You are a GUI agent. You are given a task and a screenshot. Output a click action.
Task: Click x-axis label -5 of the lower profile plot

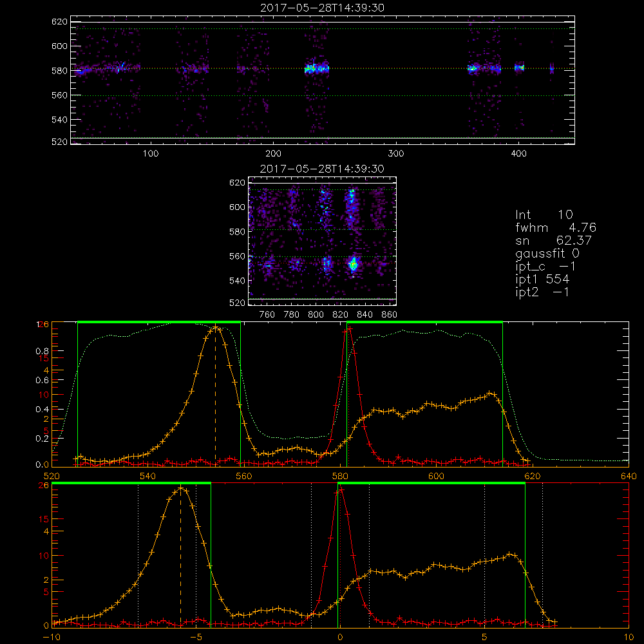point(196,638)
